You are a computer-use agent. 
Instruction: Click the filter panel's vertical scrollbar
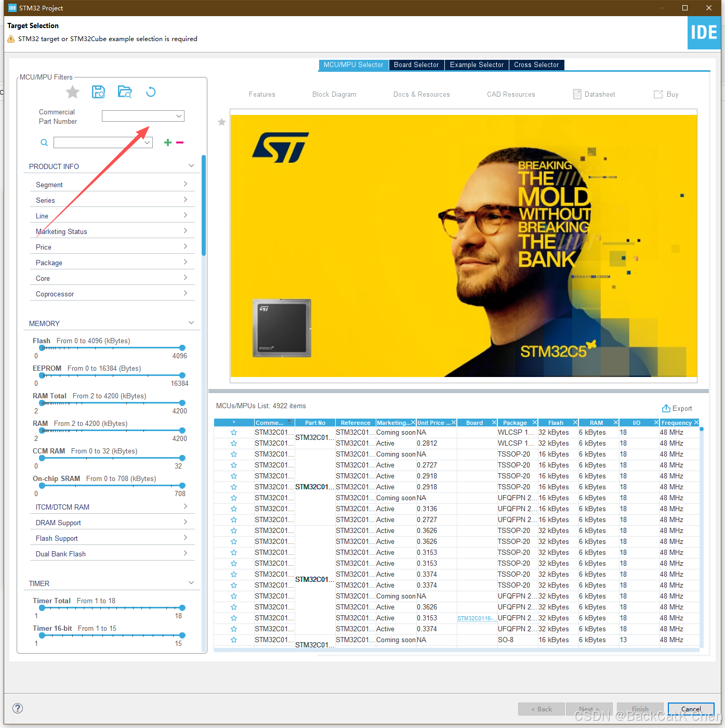point(204,205)
